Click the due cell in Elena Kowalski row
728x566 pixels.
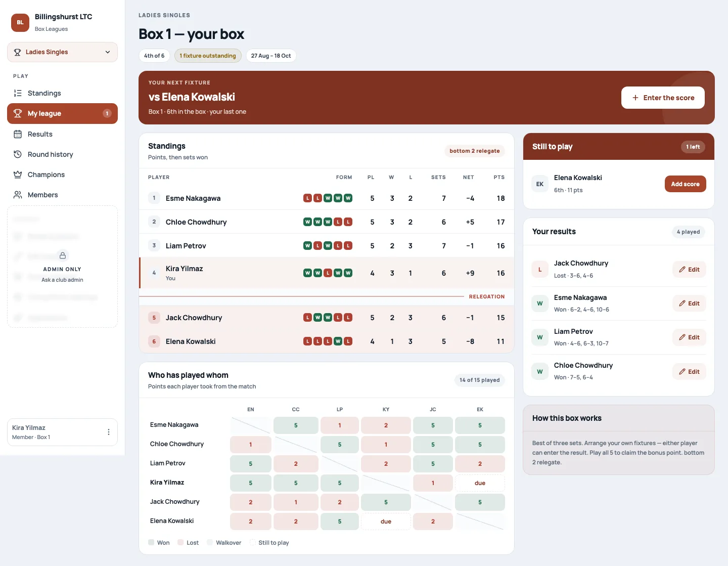386,521
